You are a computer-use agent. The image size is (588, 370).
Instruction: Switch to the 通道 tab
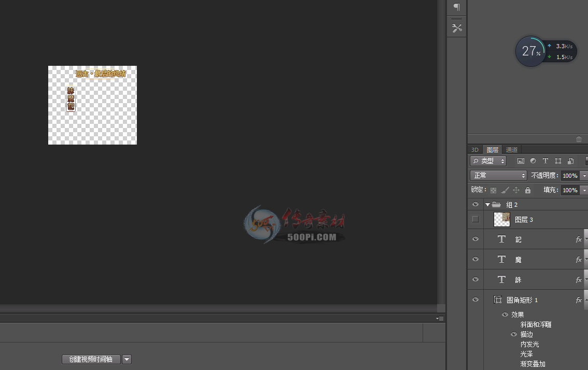pos(511,150)
